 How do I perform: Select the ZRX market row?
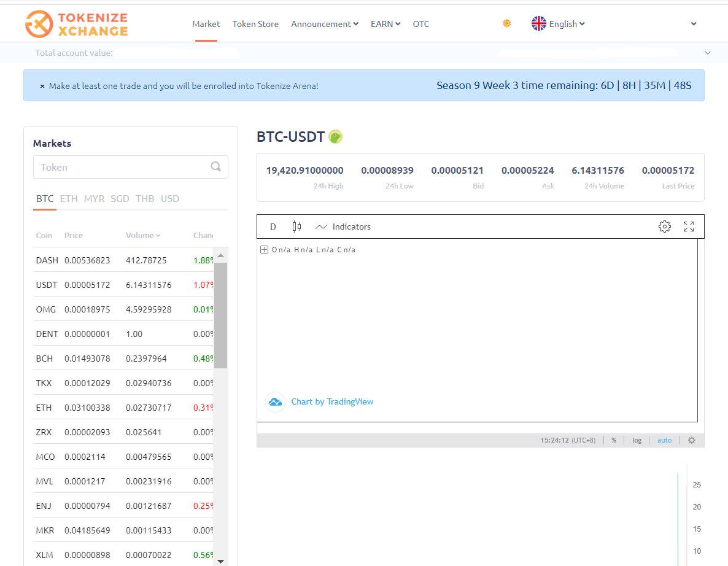click(123, 433)
